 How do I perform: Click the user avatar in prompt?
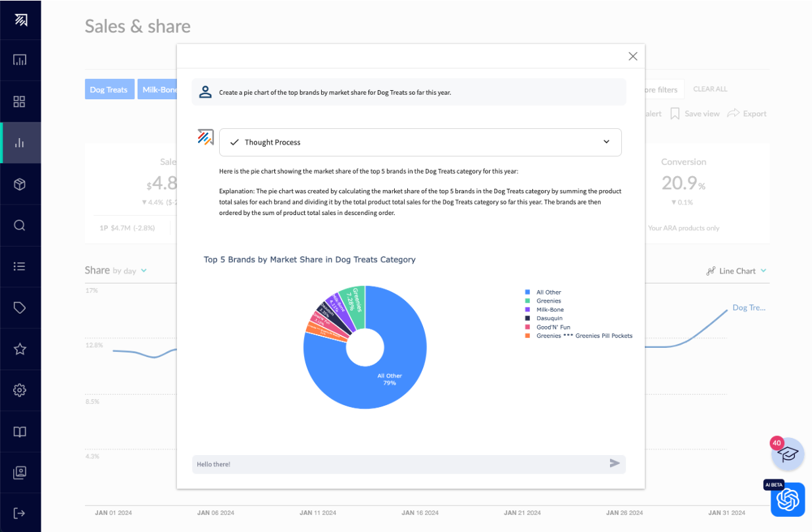point(205,92)
